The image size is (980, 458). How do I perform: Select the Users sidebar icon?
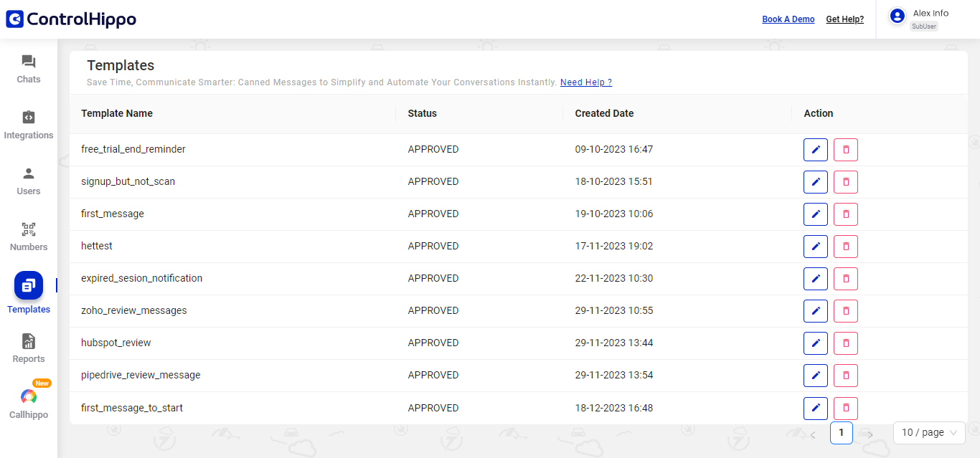[x=28, y=181]
